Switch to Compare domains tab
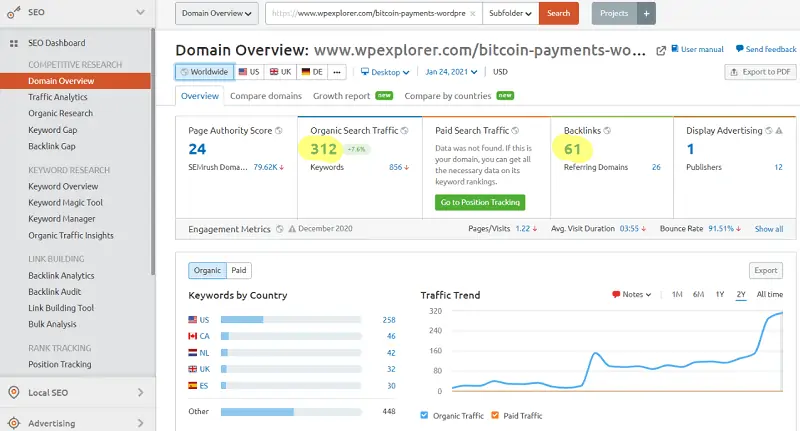This screenshot has width=800, height=431. pyautogui.click(x=266, y=96)
